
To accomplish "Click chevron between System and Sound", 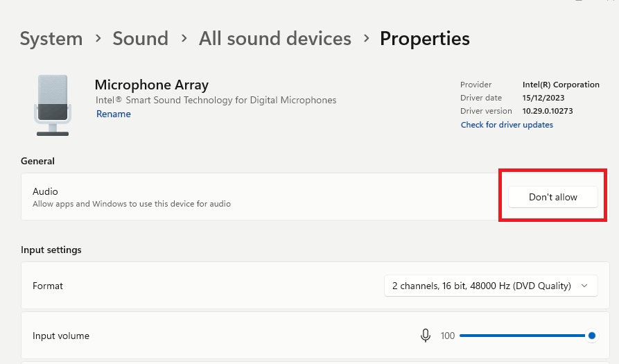I will 97,39.
